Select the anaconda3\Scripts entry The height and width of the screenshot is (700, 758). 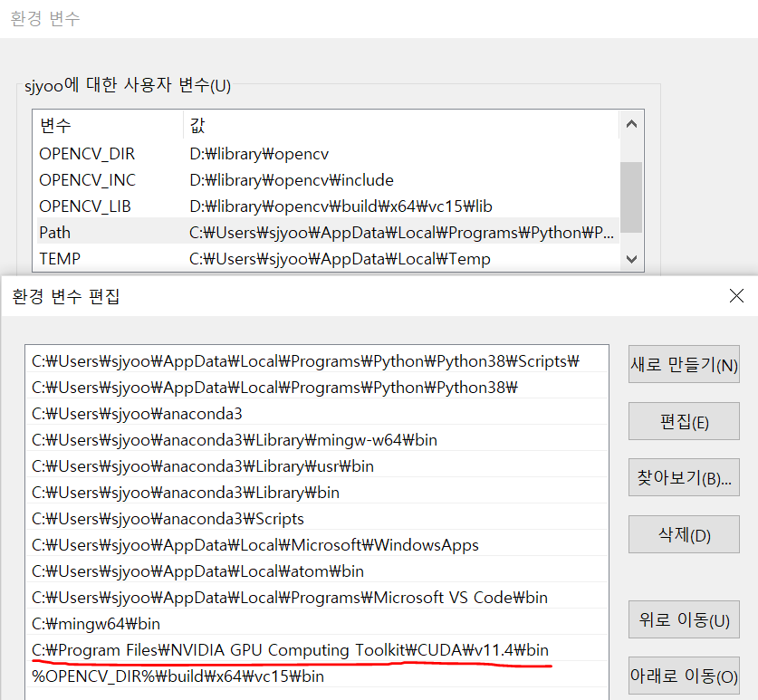click(x=317, y=519)
